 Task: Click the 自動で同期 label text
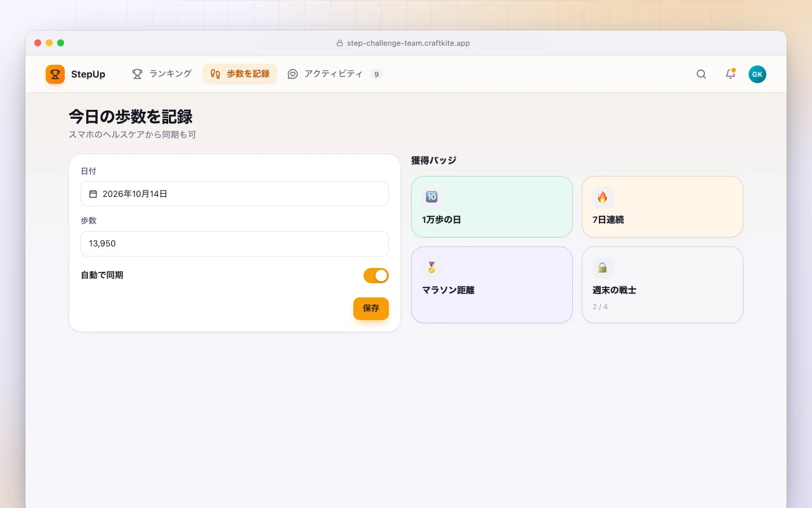coord(102,276)
